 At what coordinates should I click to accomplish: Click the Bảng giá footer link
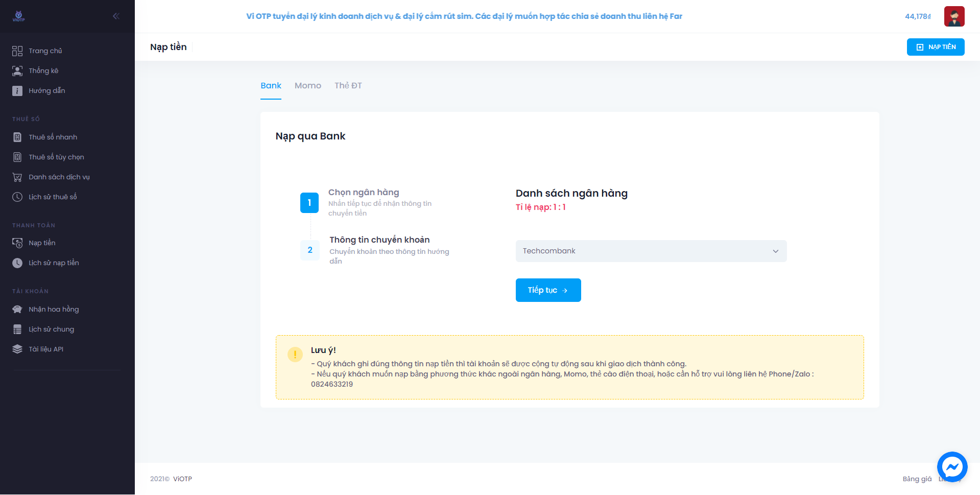click(x=917, y=479)
